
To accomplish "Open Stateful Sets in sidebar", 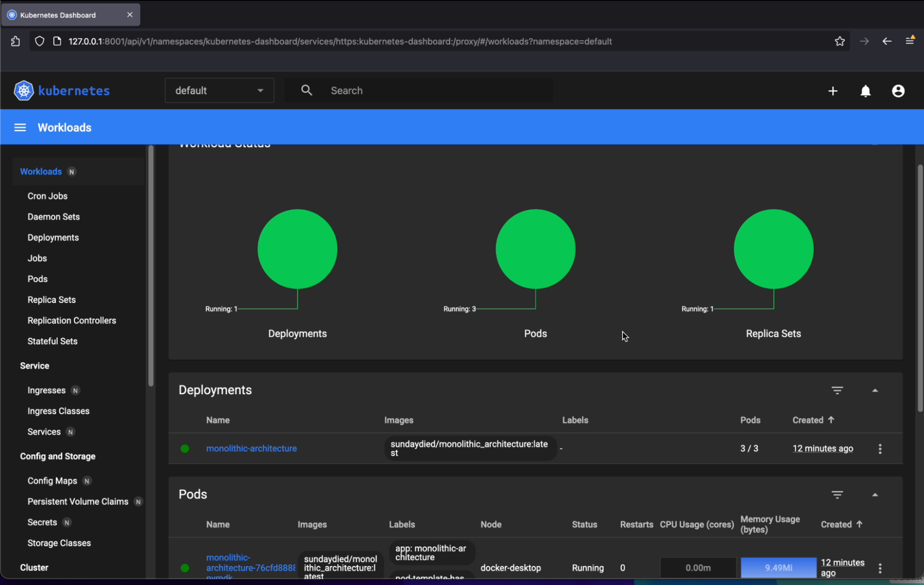I will (x=52, y=341).
